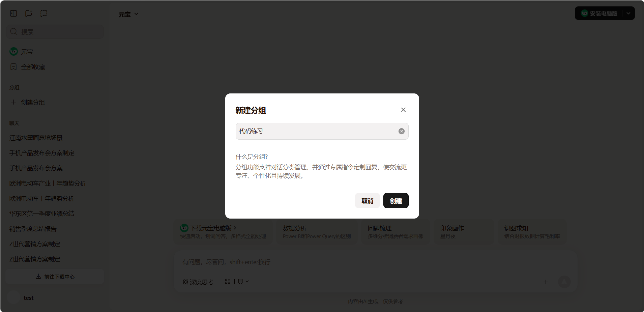
Task: Collapse the sidebar panel icon
Action: point(13,13)
